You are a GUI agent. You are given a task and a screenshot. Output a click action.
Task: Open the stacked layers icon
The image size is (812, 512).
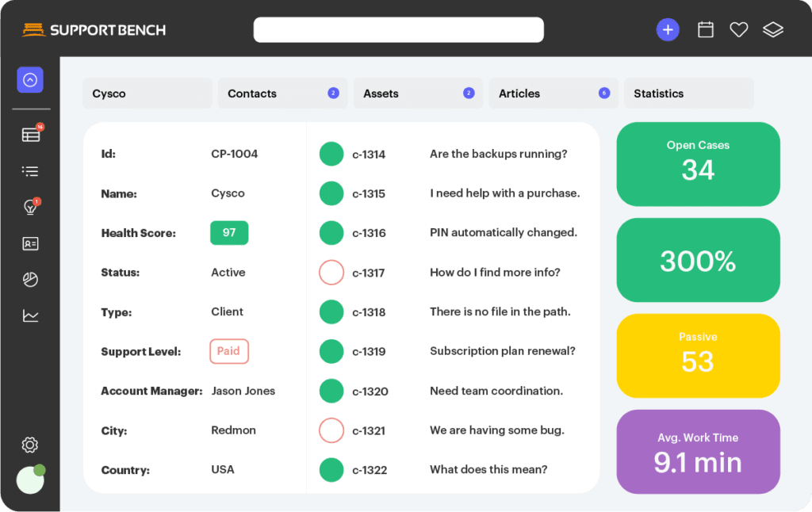click(773, 30)
